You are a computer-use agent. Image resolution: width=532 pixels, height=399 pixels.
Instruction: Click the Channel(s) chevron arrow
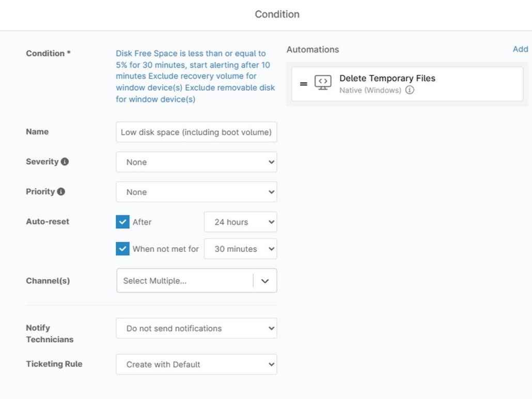tap(265, 281)
